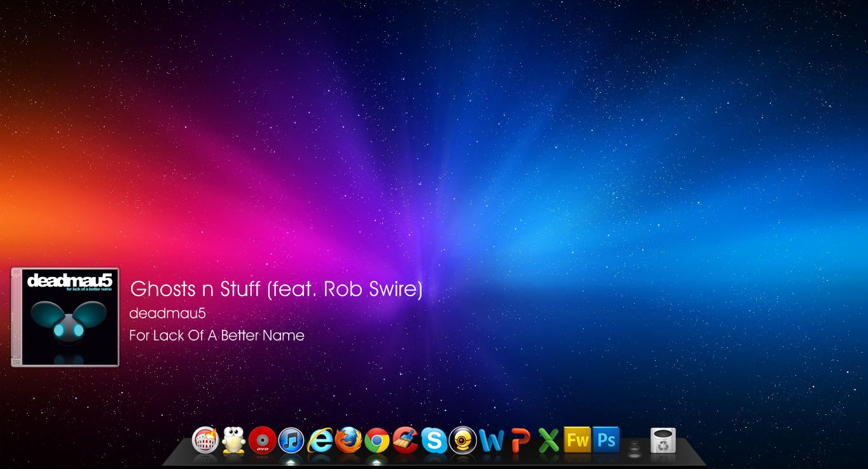Open PowerPoint from the dock
The image size is (868, 469).
520,440
